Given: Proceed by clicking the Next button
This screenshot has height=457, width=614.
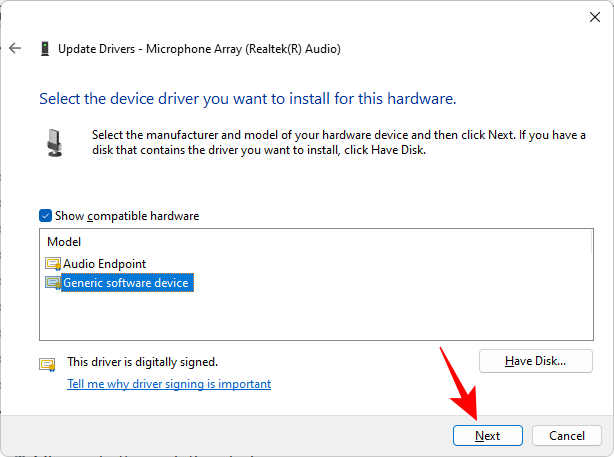Looking at the screenshot, I should [487, 436].
